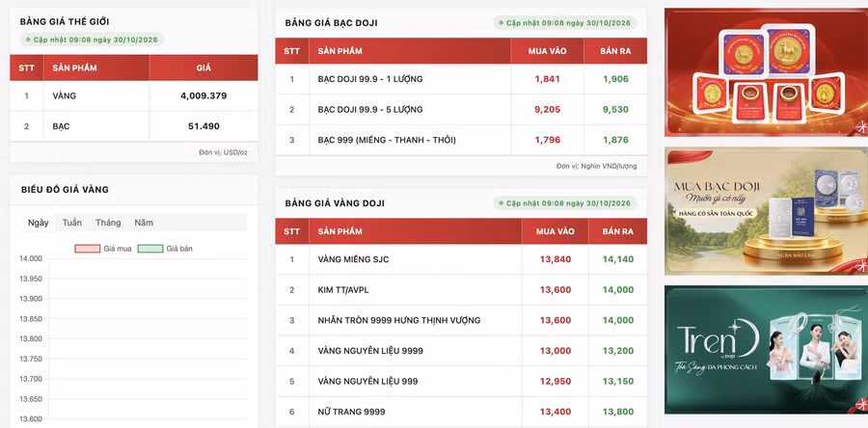Viewport: 868px width, 428px height.
Task: Click sell price 13,200
Action: pyautogui.click(x=618, y=351)
